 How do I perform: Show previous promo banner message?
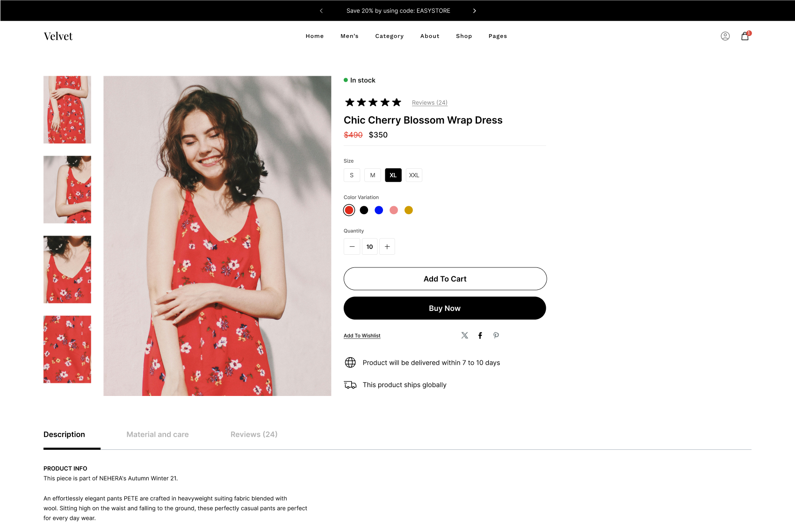click(321, 11)
